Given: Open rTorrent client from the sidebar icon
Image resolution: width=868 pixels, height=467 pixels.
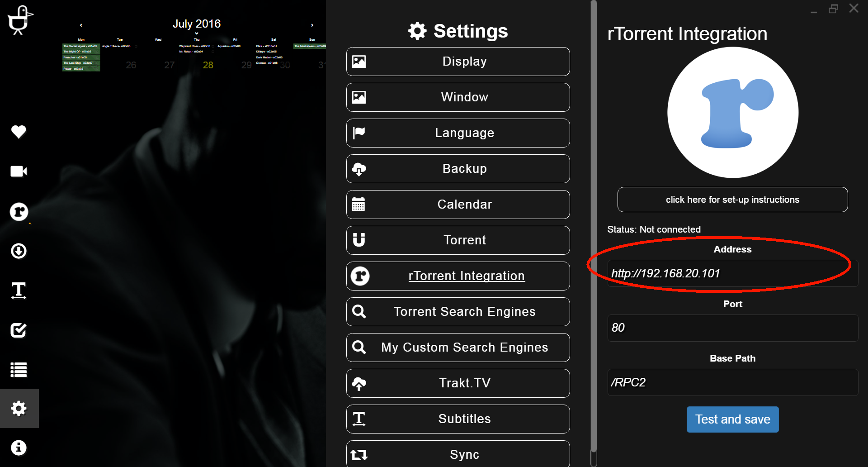Looking at the screenshot, I should [19, 212].
